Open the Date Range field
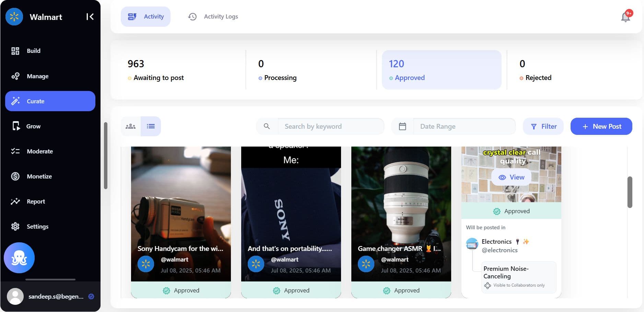The height and width of the screenshot is (312, 644). pyautogui.click(x=464, y=126)
